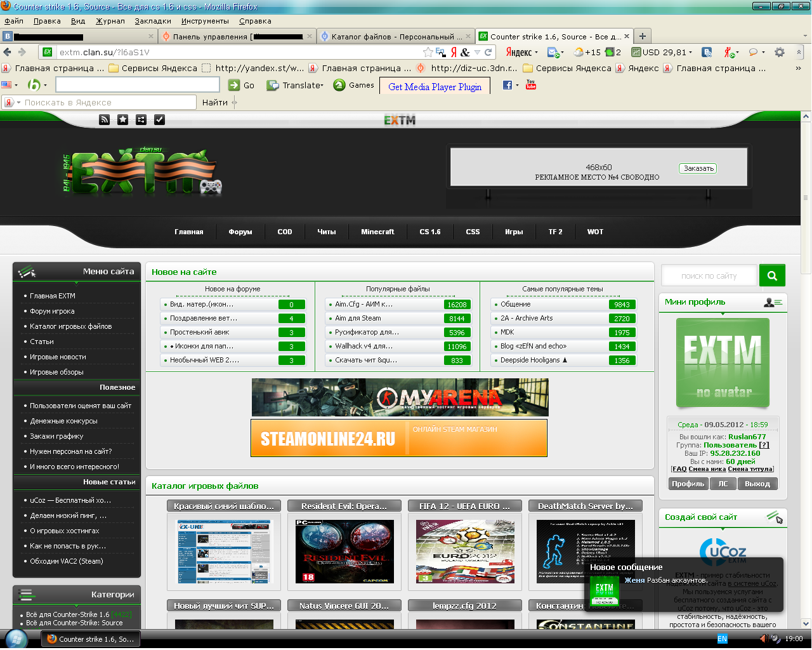Image resolution: width=812 pixels, height=650 pixels.
Task: Open the Resident Evil file thumbnail
Action: [x=344, y=551]
